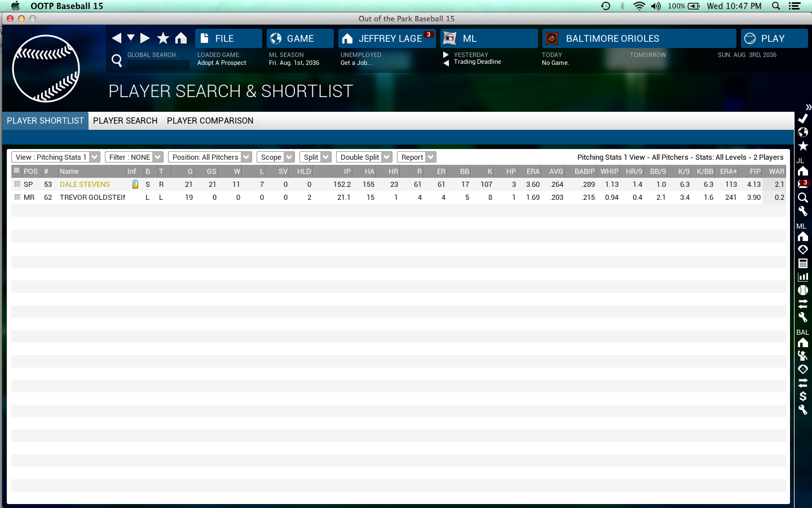
Task: Open the Filter: NONE dropdown
Action: [x=134, y=157]
